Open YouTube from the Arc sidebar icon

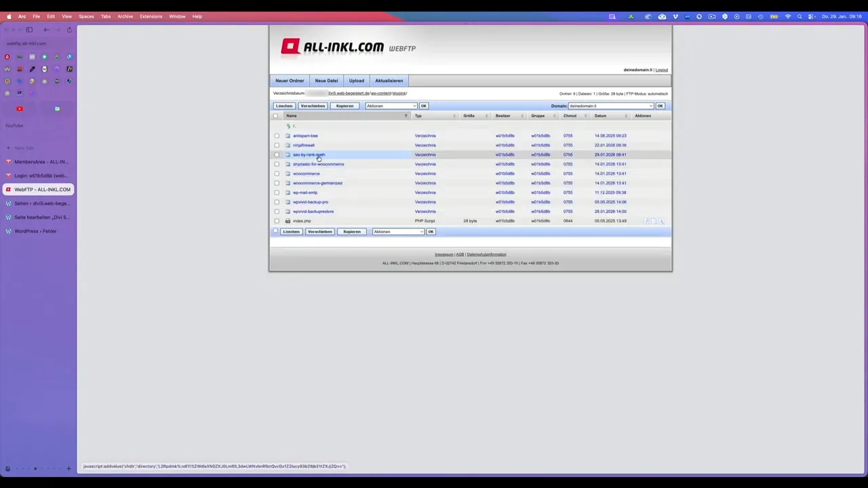(x=20, y=108)
